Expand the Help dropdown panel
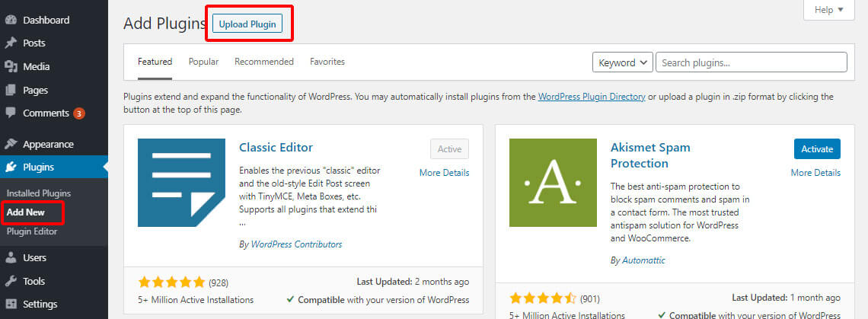Image resolution: width=868 pixels, height=319 pixels. click(x=828, y=9)
